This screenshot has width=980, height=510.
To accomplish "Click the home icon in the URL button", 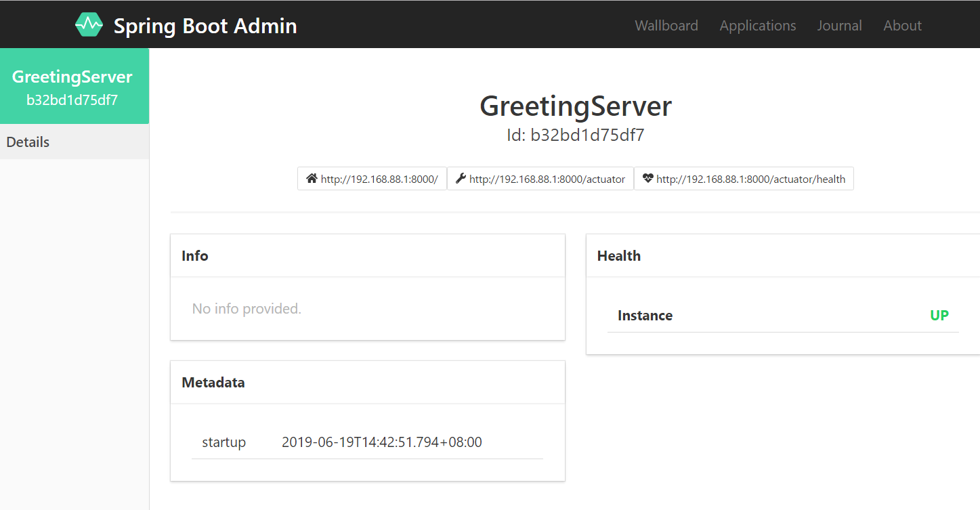I will point(312,179).
